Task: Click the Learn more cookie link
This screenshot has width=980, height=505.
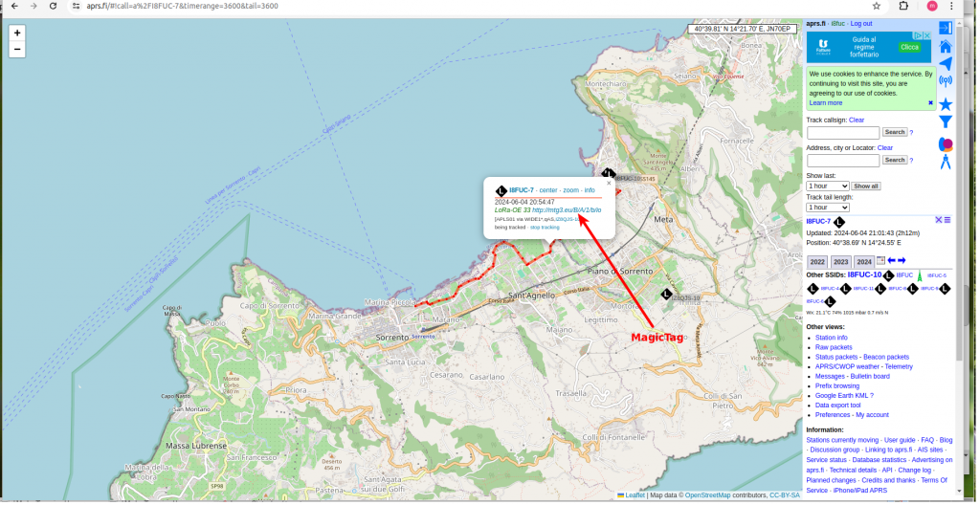Action: coord(826,103)
